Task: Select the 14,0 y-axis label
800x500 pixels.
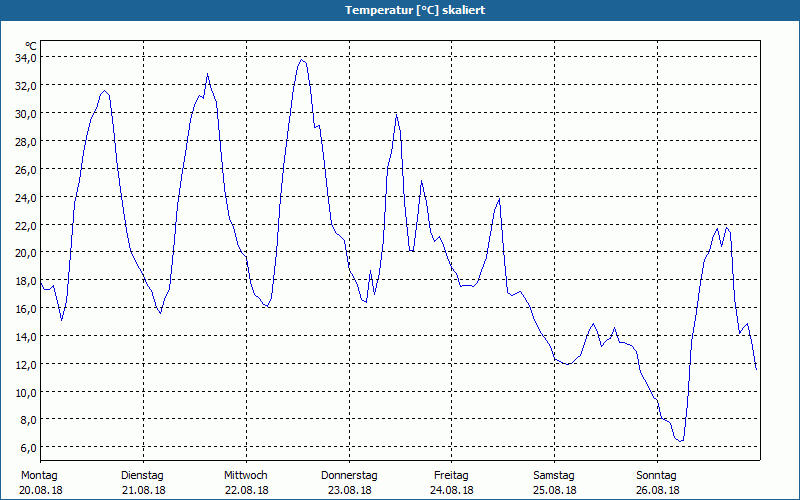Action: (26, 337)
